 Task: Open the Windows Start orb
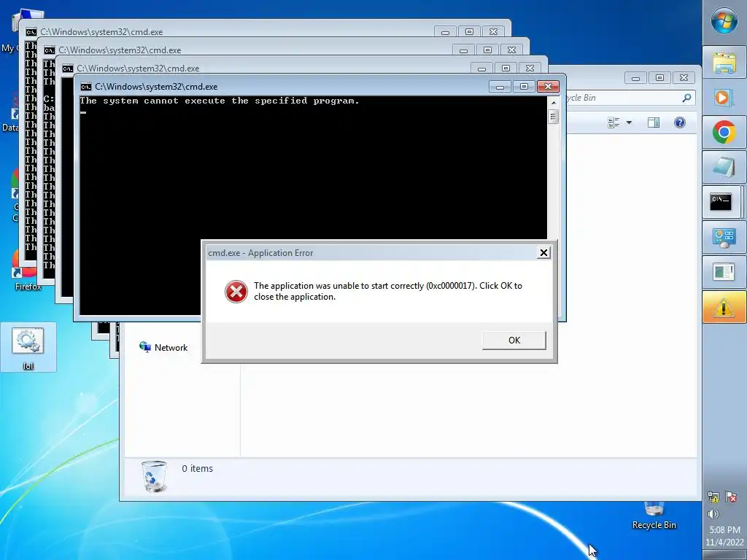click(x=724, y=20)
